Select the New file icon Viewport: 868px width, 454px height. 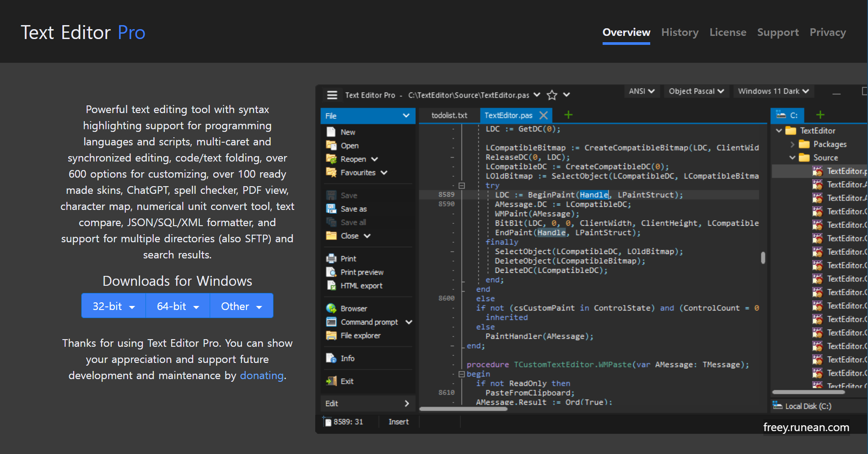click(331, 131)
